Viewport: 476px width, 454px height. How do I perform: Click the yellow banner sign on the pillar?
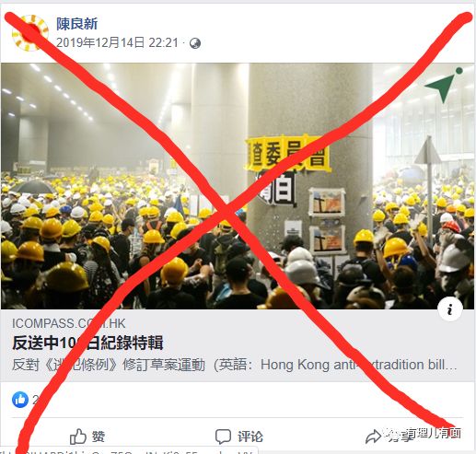(x=287, y=154)
